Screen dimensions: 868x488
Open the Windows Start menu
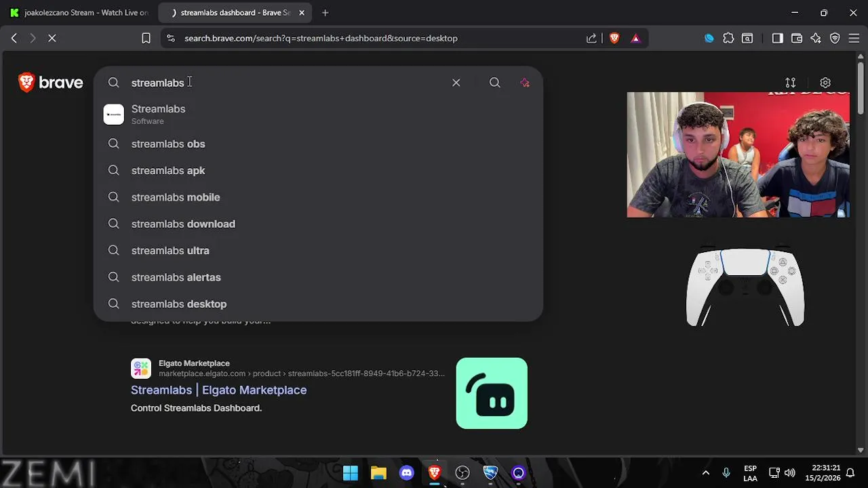pyautogui.click(x=351, y=473)
